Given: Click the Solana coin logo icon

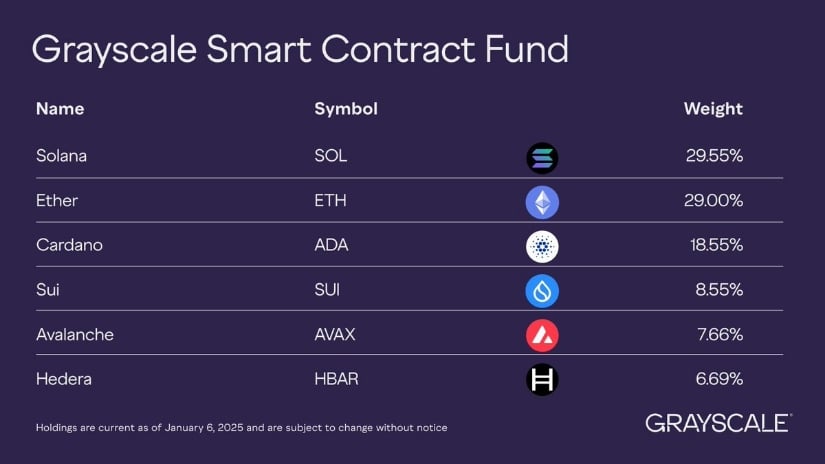Looking at the screenshot, I should tap(542, 158).
